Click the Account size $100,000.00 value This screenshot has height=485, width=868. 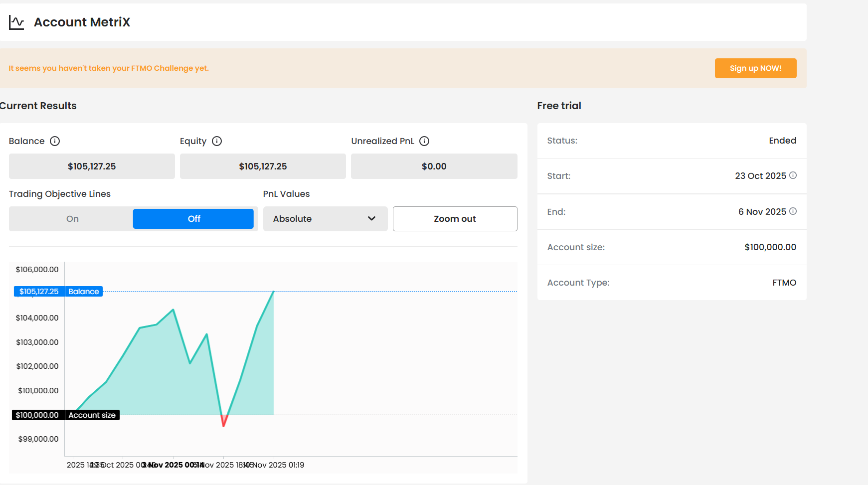click(770, 247)
